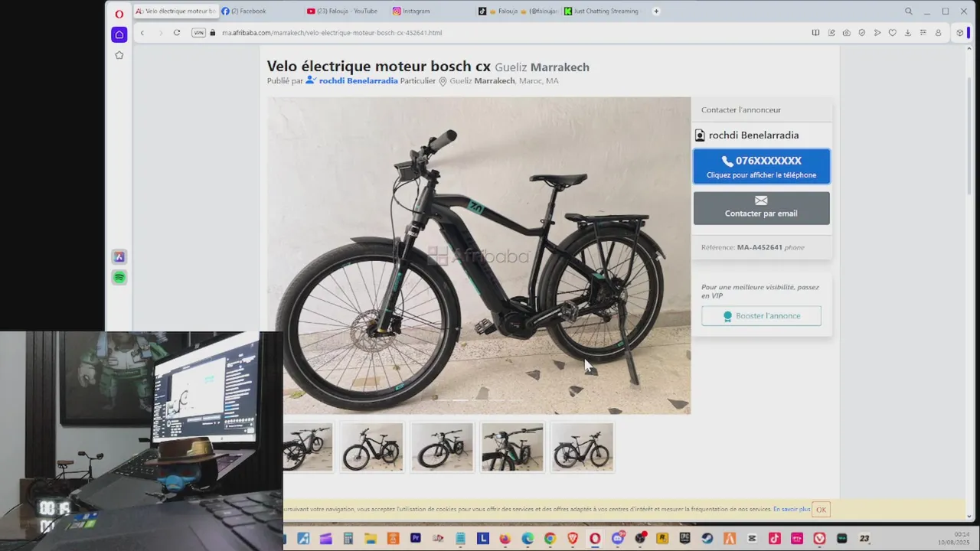Open the send/flow arrow icon
Image resolution: width=980 pixels, height=551 pixels.
pyautogui.click(x=877, y=33)
